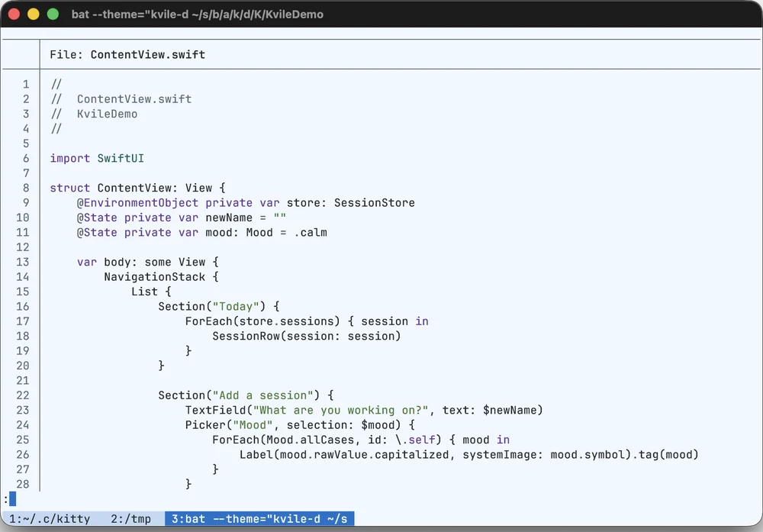Screen dimensions: 763x532
Task: Click the ".calm" value on line 11
Action: tap(311, 232)
